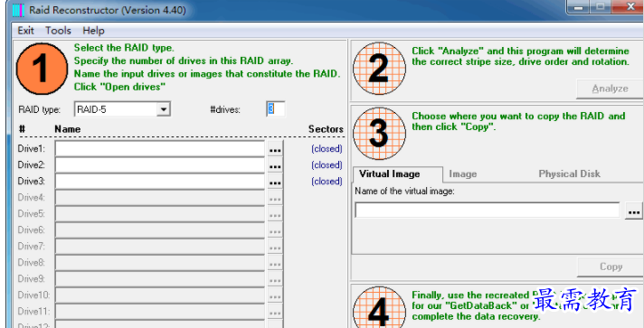The width and height of the screenshot is (644, 328).
Task: Click the Sectors column header
Action: (x=326, y=129)
